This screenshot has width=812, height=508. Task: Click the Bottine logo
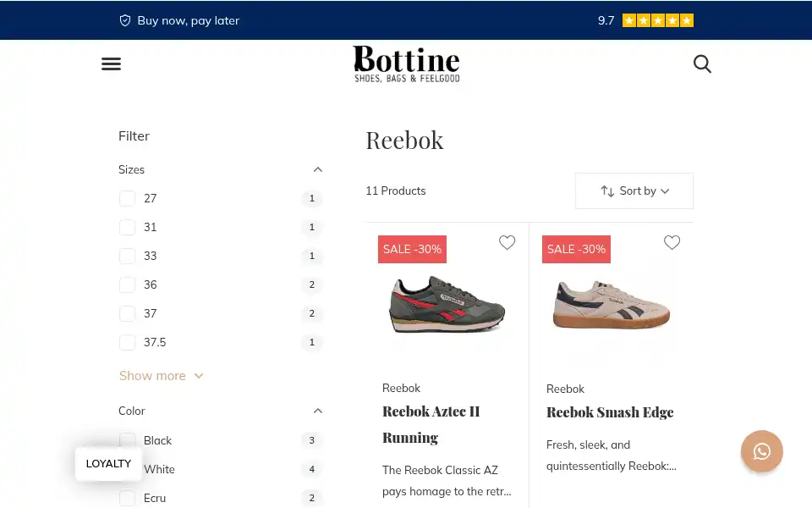pyautogui.click(x=406, y=63)
